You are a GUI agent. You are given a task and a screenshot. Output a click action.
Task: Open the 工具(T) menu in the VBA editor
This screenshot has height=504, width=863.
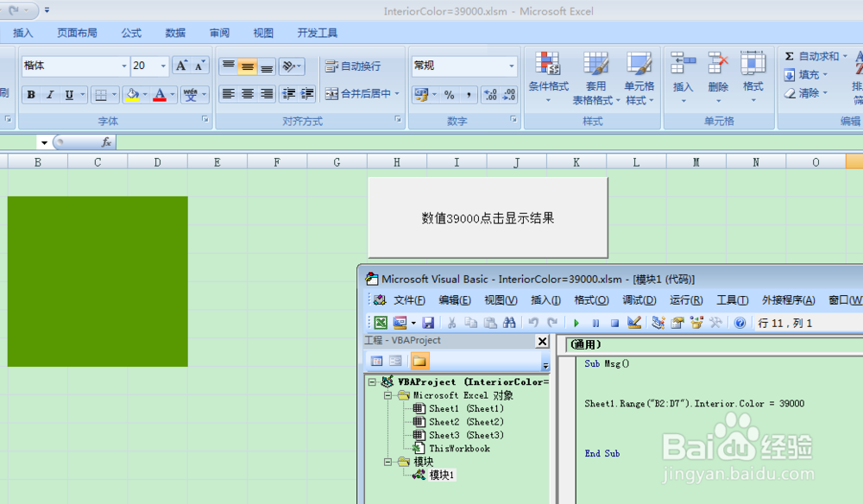click(733, 300)
